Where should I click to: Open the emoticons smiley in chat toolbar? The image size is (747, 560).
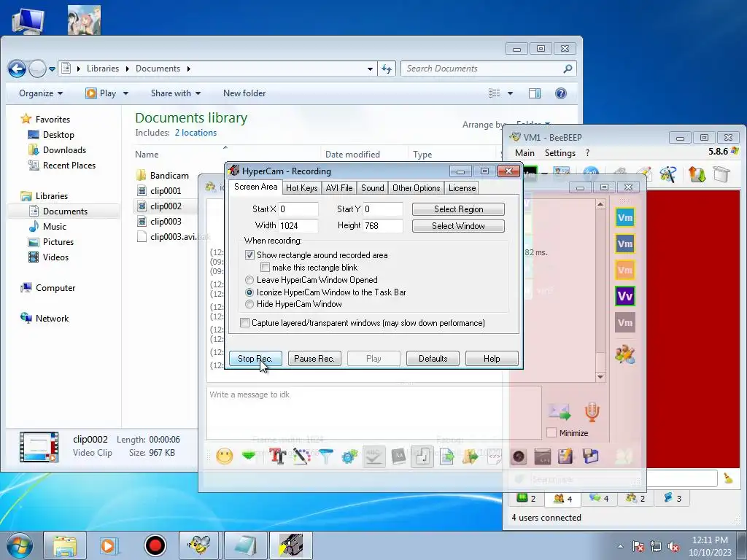(225, 456)
